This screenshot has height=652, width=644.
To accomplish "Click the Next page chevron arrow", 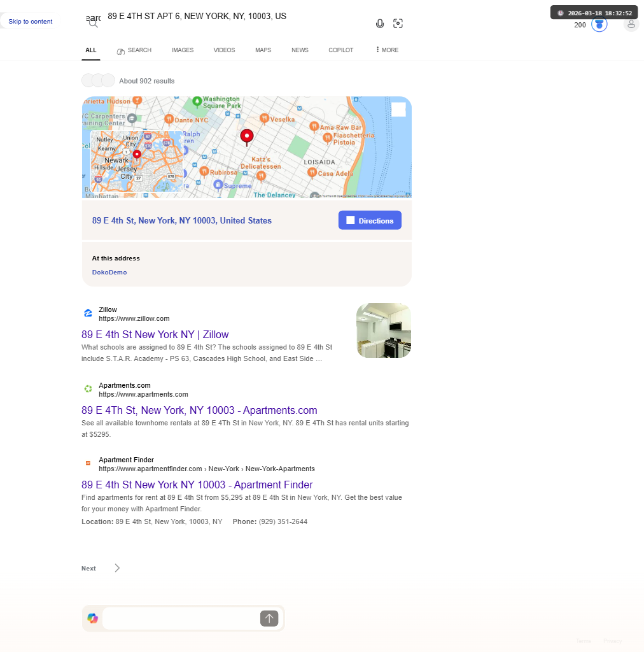I will point(117,568).
